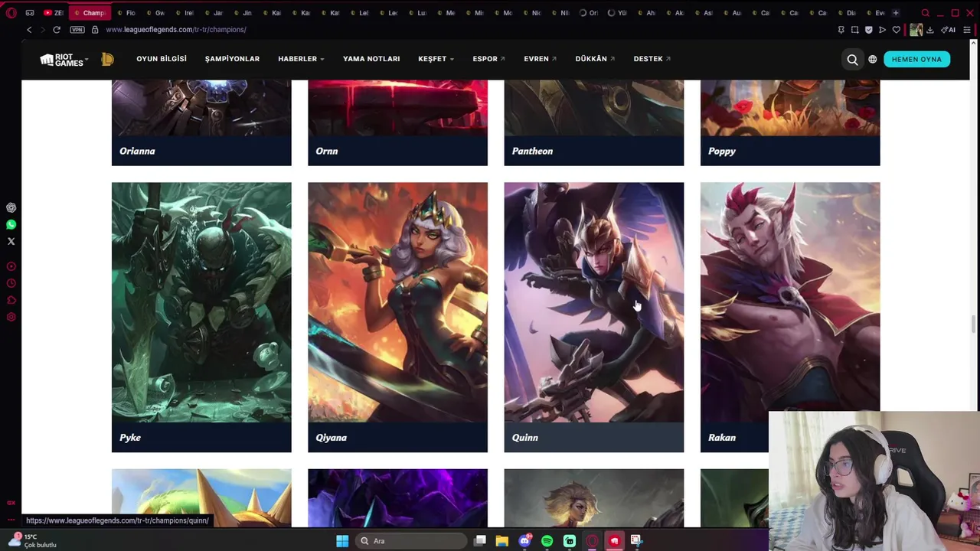The height and width of the screenshot is (551, 980).
Task: Click the Riot Games logo
Action: click(x=61, y=60)
